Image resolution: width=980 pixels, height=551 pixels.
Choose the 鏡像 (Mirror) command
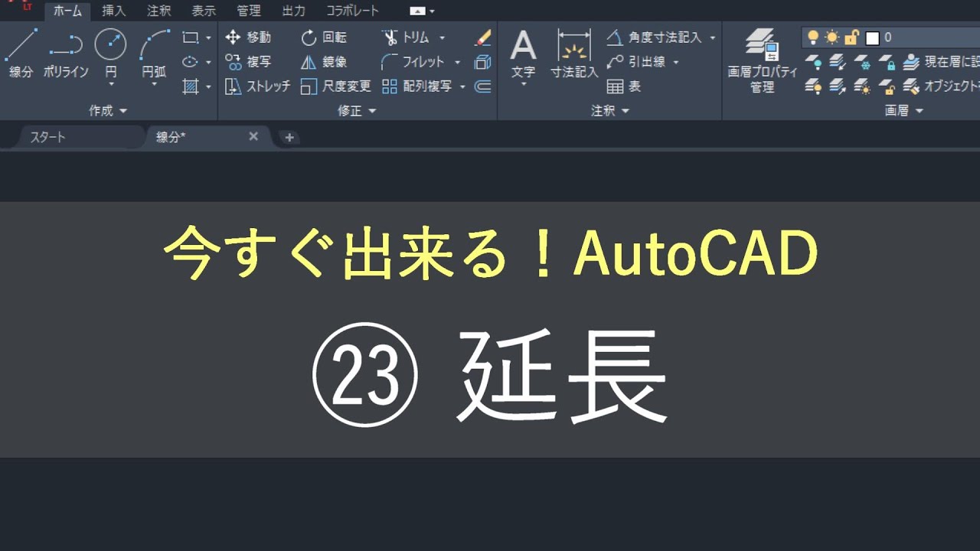coord(324,62)
